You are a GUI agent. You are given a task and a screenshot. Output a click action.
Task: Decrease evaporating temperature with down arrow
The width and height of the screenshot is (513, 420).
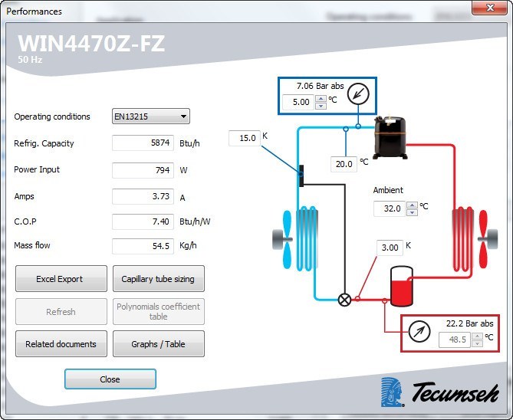(x=321, y=106)
